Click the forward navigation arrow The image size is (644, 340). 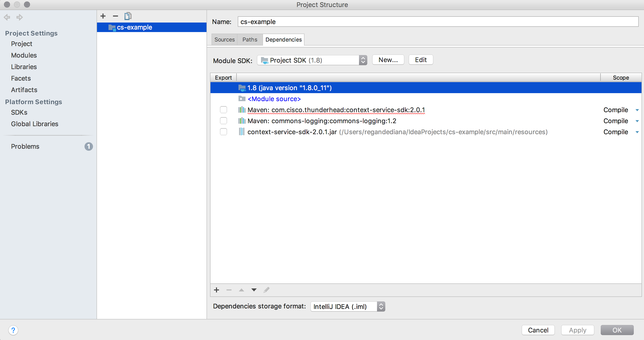(19, 17)
